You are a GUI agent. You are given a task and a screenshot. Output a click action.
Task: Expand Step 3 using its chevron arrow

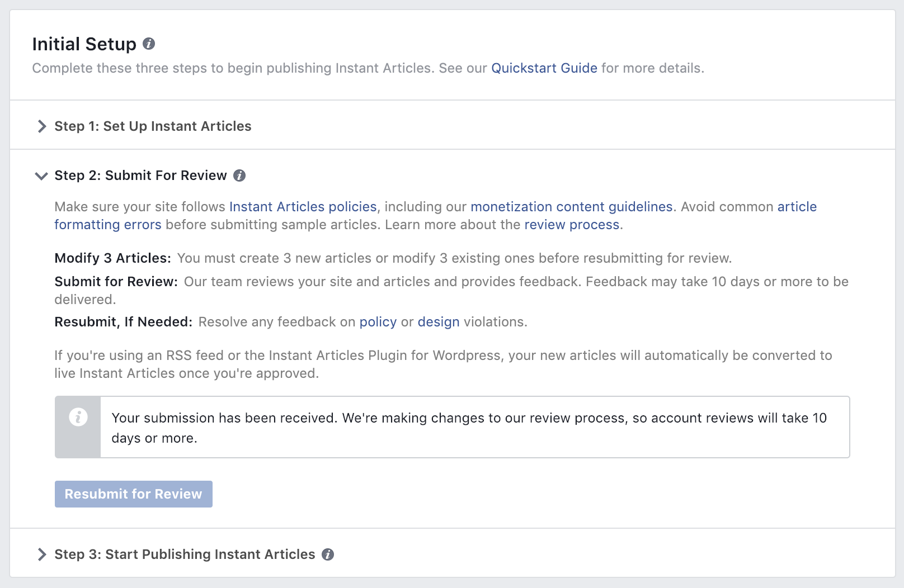coord(41,554)
